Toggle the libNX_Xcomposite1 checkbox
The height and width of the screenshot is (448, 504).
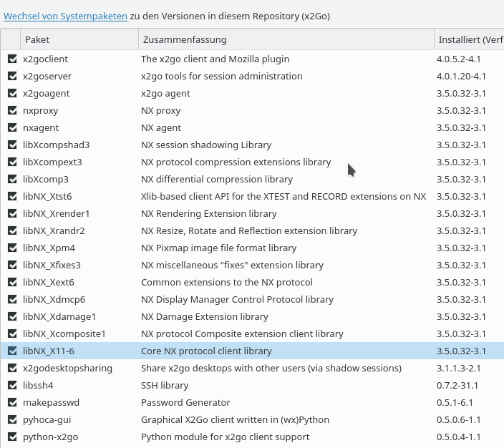click(x=12, y=333)
